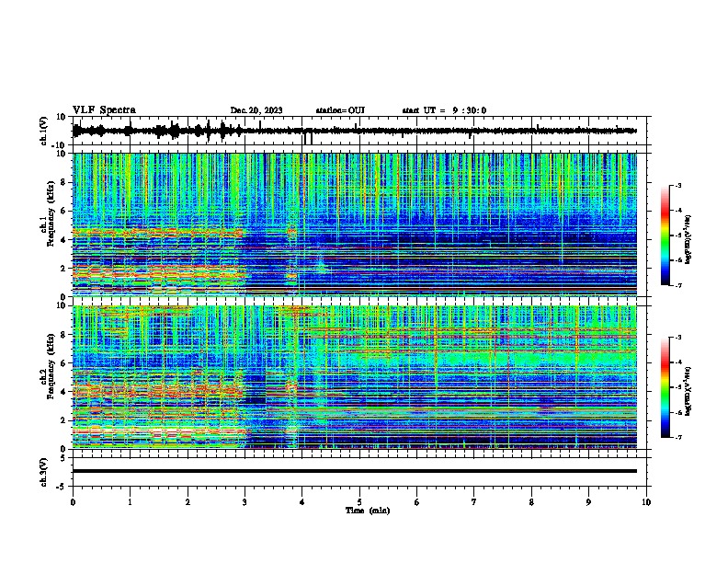Click time axis tick label "3"
The height and width of the screenshot is (563, 728).
(x=245, y=502)
